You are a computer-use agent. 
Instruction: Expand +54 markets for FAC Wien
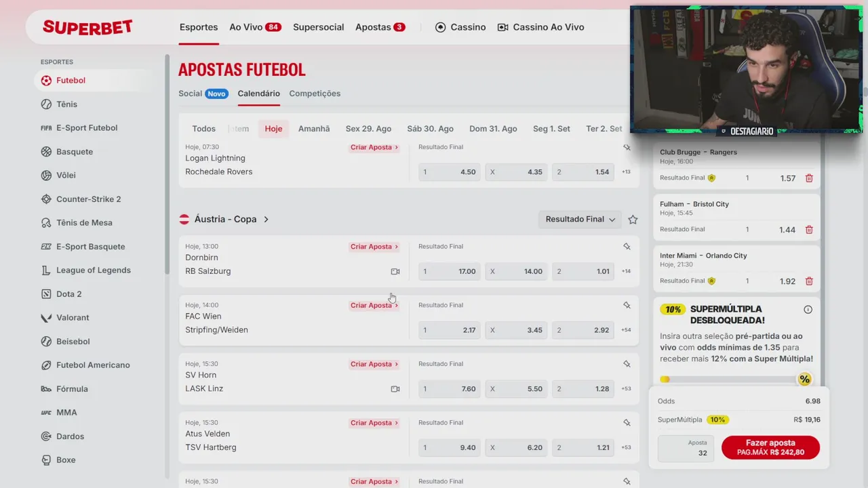point(626,330)
